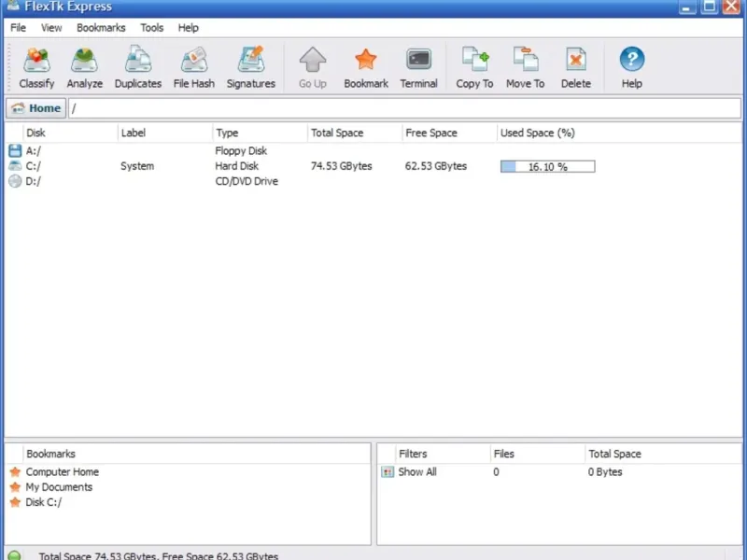The width and height of the screenshot is (747, 560).
Task: Go to Home location button
Action: point(36,108)
